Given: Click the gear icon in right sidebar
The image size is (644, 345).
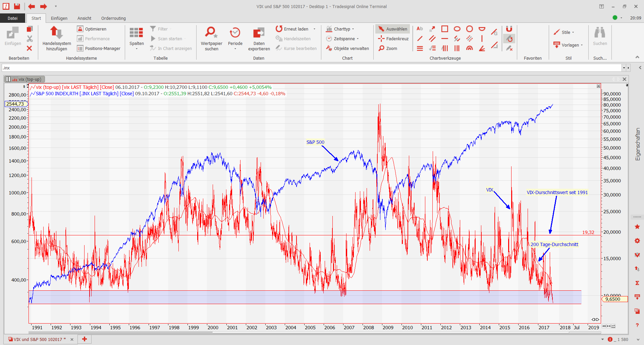Looking at the screenshot, I should [x=637, y=241].
